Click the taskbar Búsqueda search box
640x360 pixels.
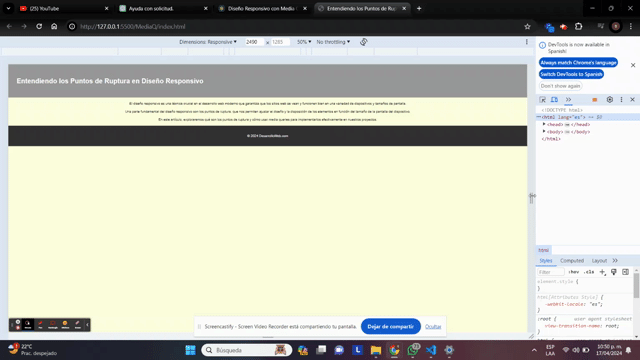pyautogui.click(x=247, y=350)
